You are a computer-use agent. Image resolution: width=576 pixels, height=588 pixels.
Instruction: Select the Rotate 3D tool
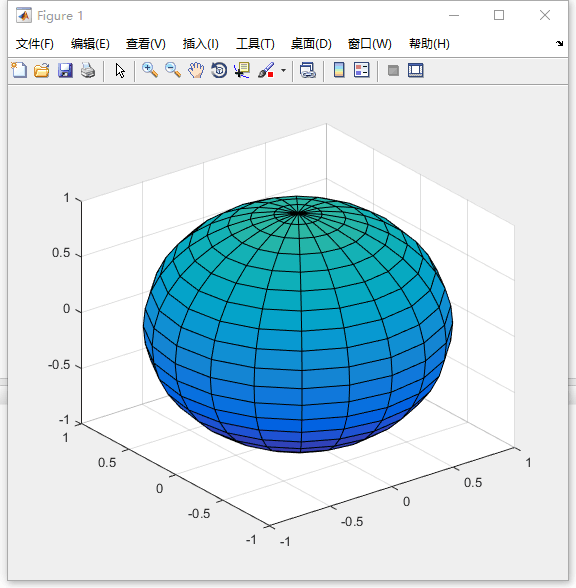click(219, 70)
